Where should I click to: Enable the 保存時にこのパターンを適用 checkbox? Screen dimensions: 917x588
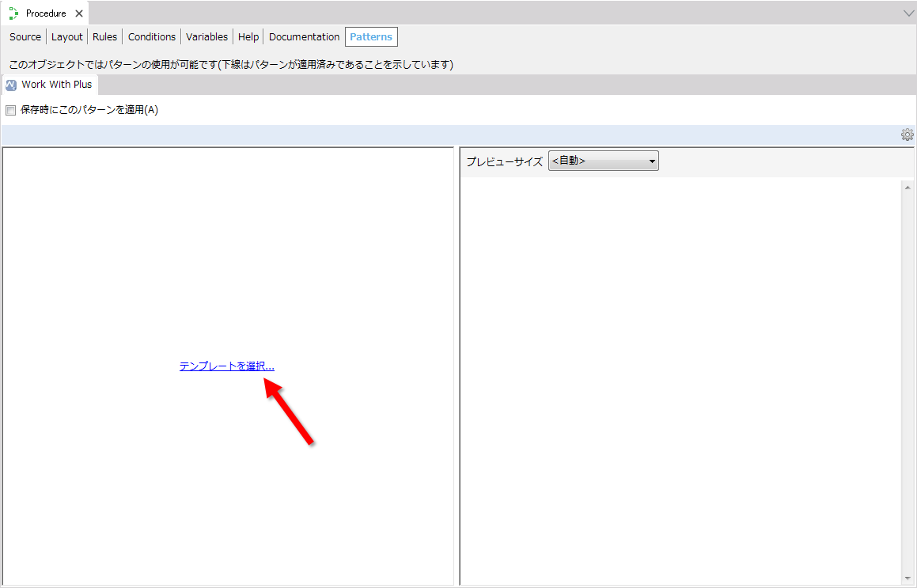click(11, 110)
